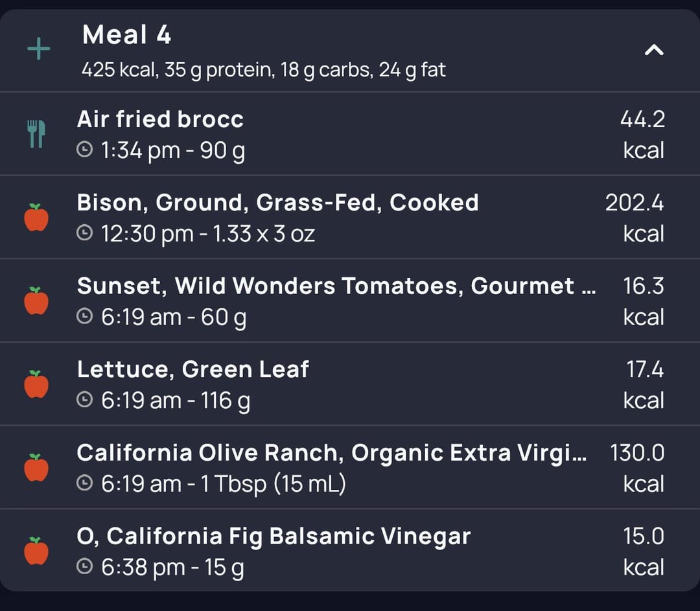Tap the Meal 4 macro summary line

(263, 69)
